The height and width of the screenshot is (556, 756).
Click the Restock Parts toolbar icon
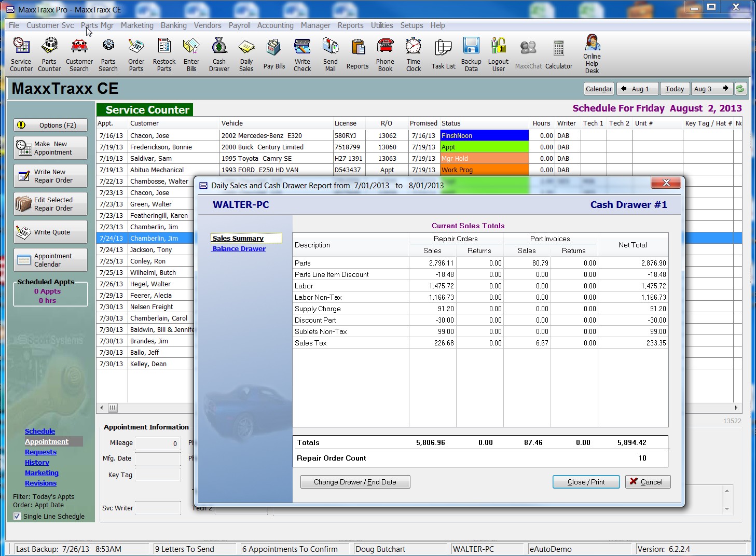(x=164, y=54)
